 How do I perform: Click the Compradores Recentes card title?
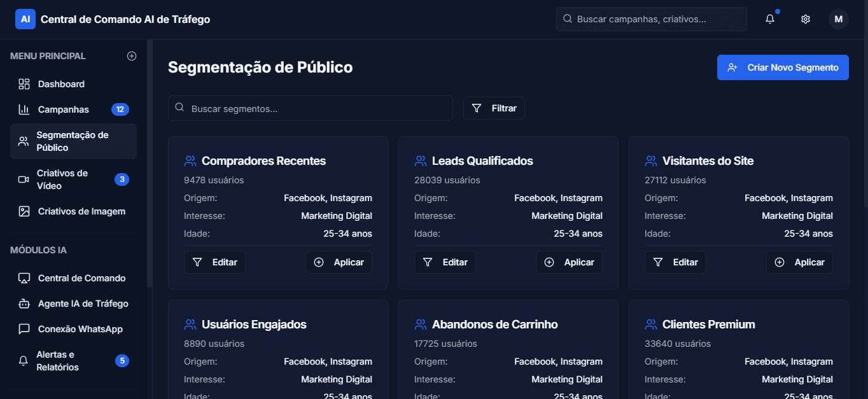tap(263, 161)
